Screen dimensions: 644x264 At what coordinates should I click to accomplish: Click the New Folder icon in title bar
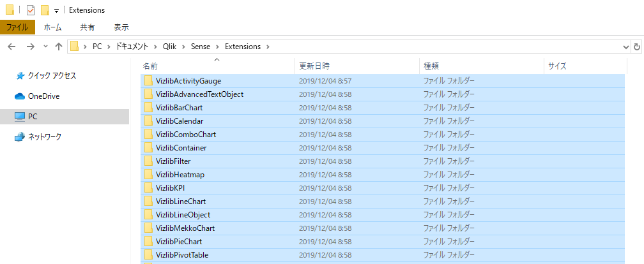click(45, 10)
